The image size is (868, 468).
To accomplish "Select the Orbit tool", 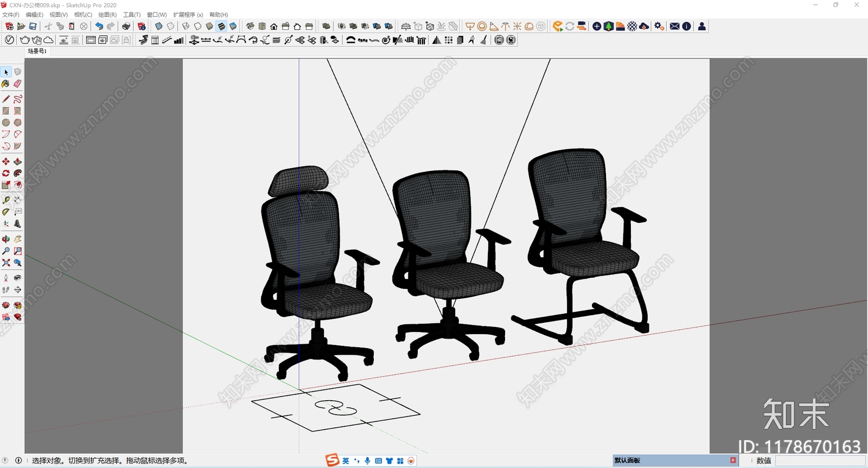I will coord(6,239).
